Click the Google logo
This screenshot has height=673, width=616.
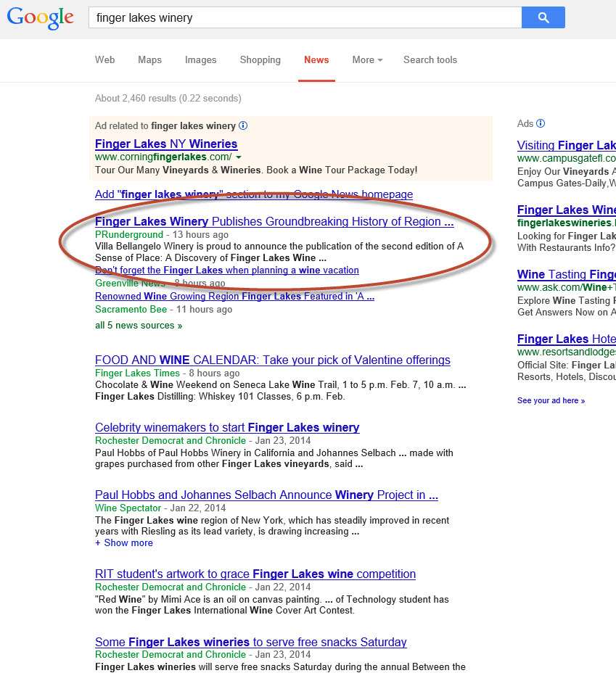(41, 18)
